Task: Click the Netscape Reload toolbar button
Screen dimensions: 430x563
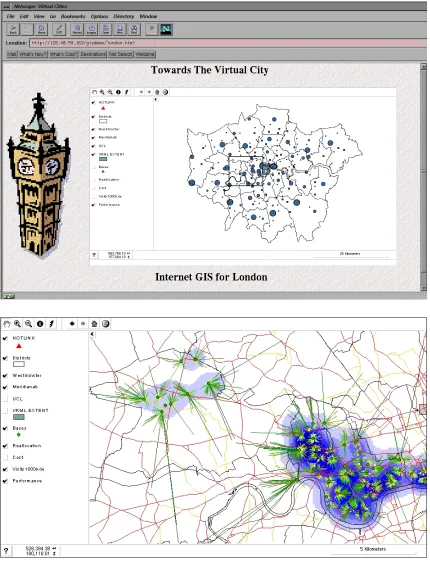Action: click(x=77, y=29)
